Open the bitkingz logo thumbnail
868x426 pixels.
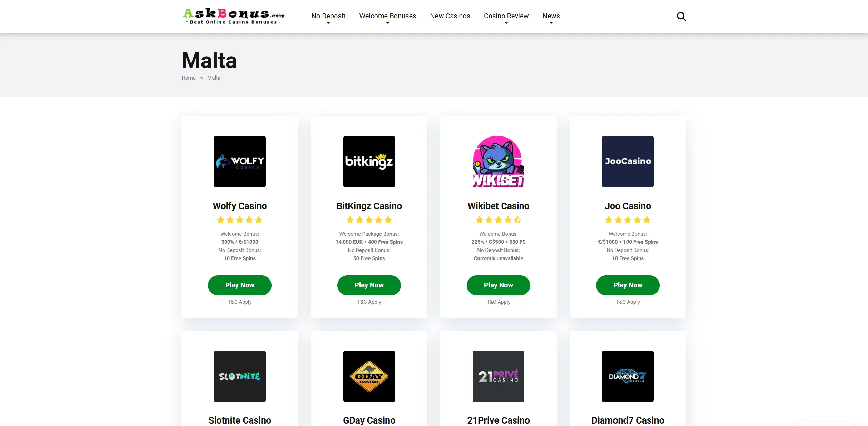click(x=369, y=162)
